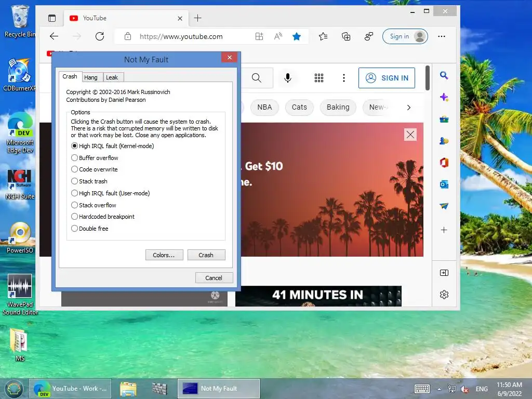Sign in to Edge profile

click(405, 36)
